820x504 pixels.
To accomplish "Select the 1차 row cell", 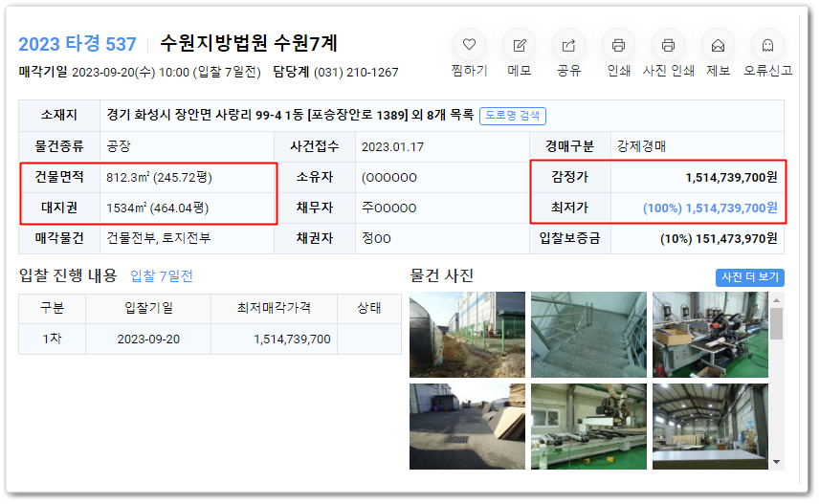I will coord(53,339).
